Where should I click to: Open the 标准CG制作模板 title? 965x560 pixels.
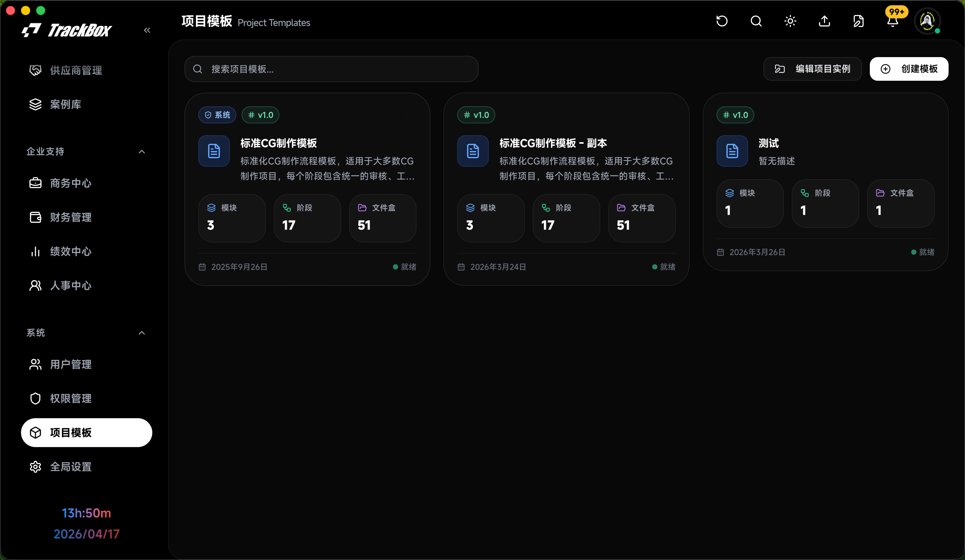[278, 143]
